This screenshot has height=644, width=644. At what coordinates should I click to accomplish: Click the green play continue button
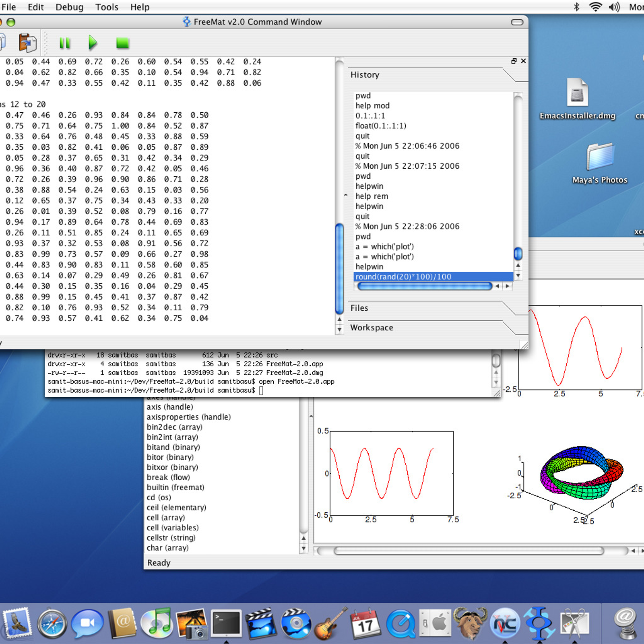click(93, 43)
